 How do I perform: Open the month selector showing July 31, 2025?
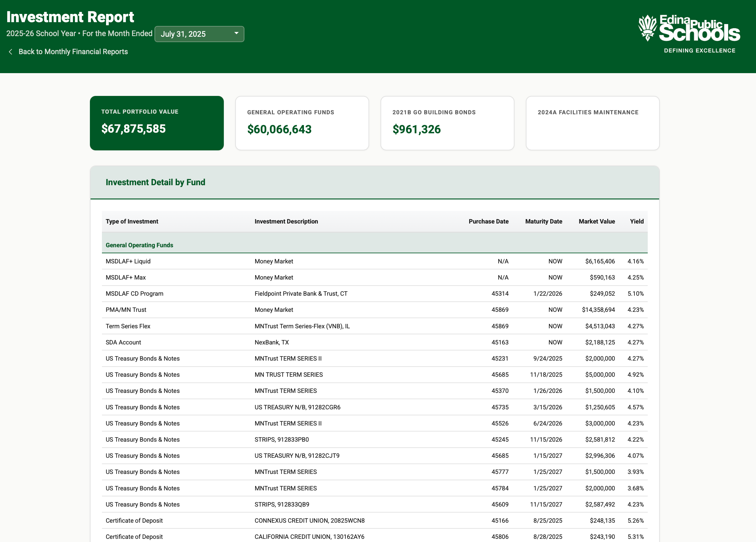[x=199, y=34]
